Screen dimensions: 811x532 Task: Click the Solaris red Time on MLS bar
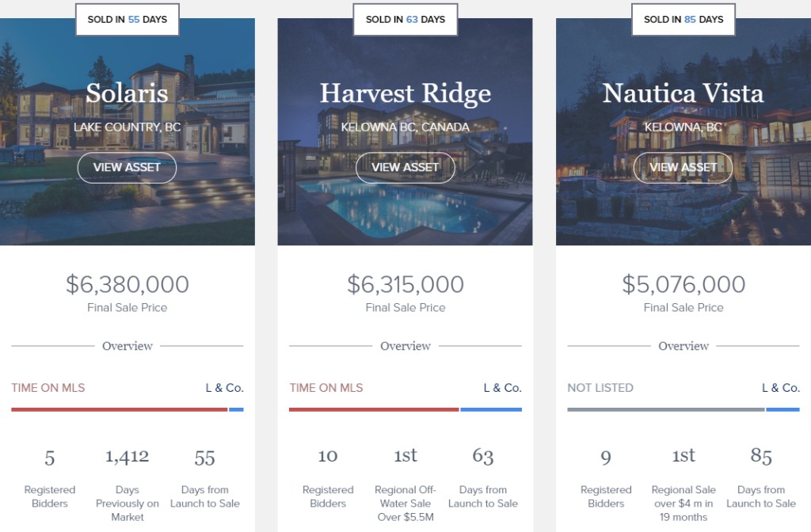coord(120,409)
